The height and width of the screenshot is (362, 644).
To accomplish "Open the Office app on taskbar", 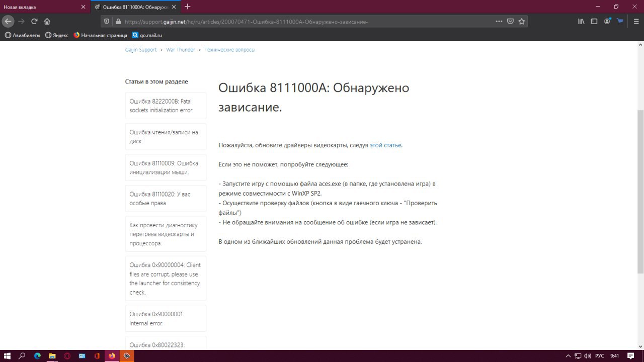I will click(x=97, y=356).
